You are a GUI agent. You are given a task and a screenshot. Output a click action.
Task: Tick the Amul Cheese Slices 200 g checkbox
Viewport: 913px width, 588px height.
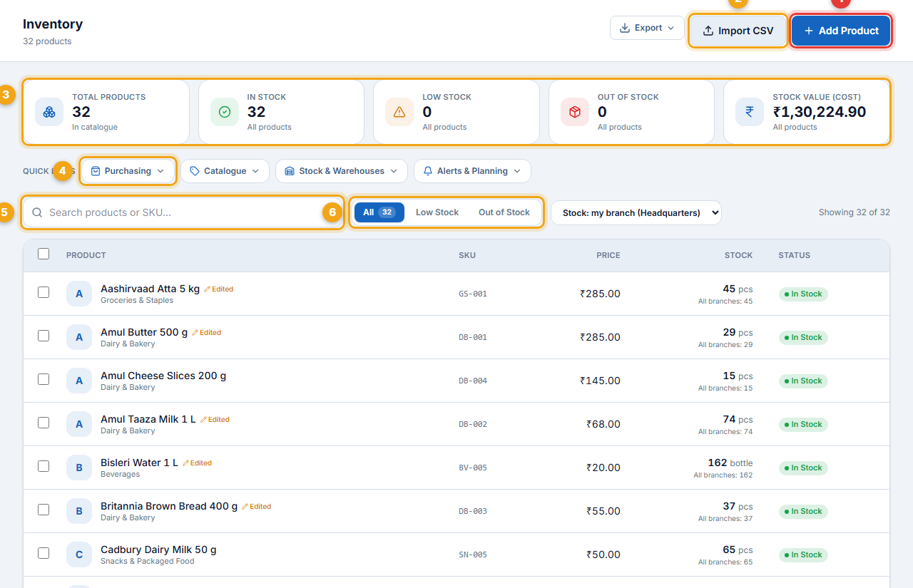44,379
